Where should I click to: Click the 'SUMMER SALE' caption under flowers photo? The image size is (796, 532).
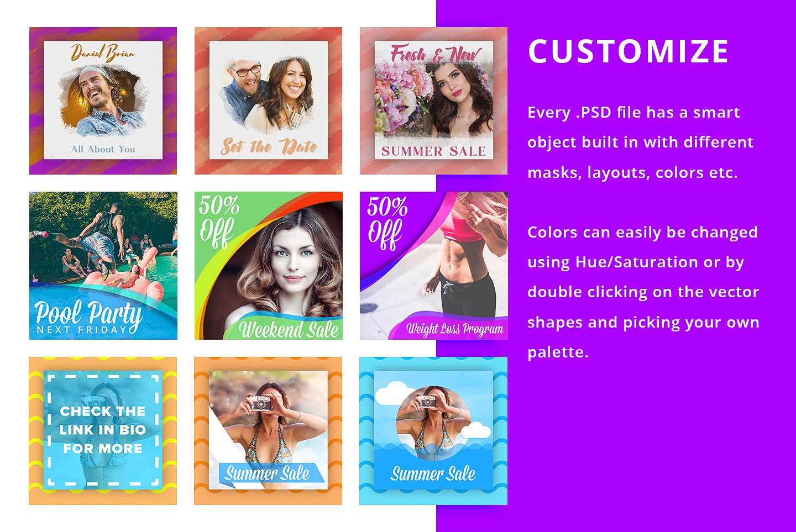[x=433, y=151]
